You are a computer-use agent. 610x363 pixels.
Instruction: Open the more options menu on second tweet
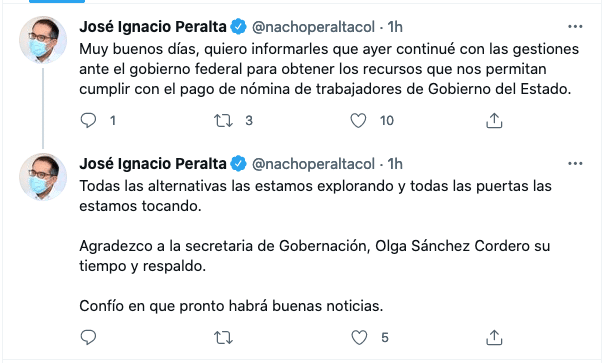pyautogui.click(x=575, y=163)
